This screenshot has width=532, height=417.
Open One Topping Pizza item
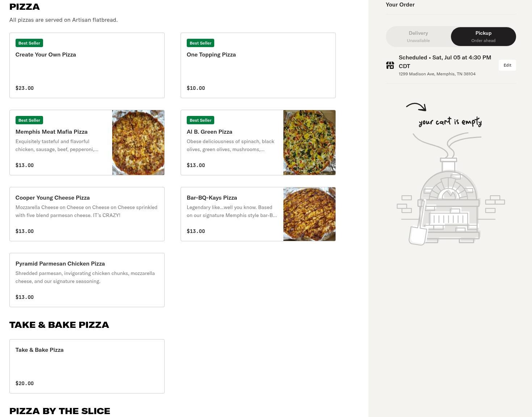tap(258, 66)
